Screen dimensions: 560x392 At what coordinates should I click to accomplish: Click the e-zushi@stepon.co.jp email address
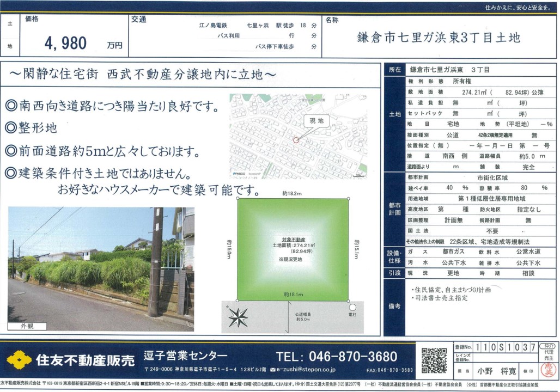pyautogui.click(x=306, y=370)
